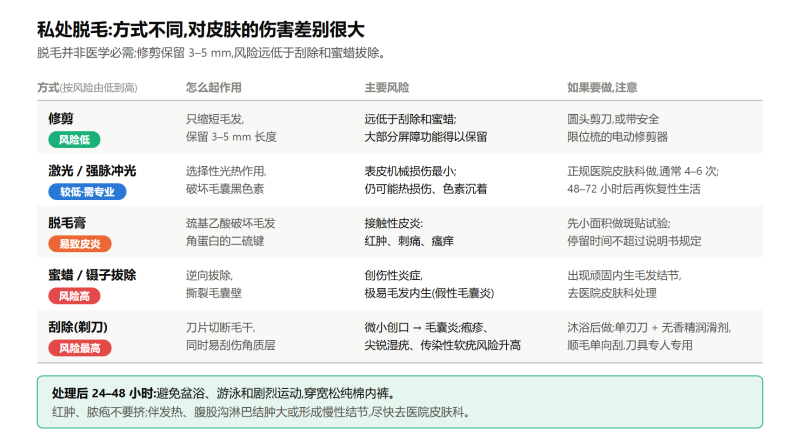Viewport: 800px width, 441px height.
Task: Click the text 去医院皮肤科处理
Action: (x=612, y=293)
